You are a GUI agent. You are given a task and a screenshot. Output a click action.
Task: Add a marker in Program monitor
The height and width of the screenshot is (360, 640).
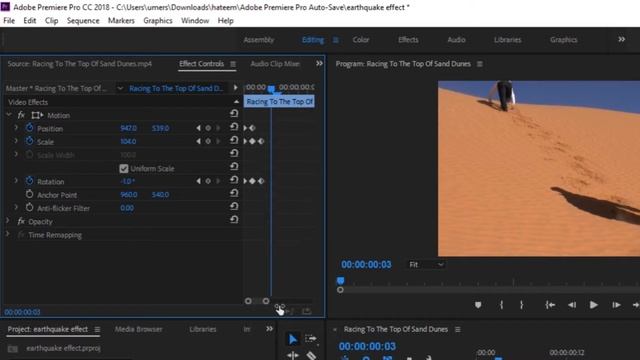point(478,305)
